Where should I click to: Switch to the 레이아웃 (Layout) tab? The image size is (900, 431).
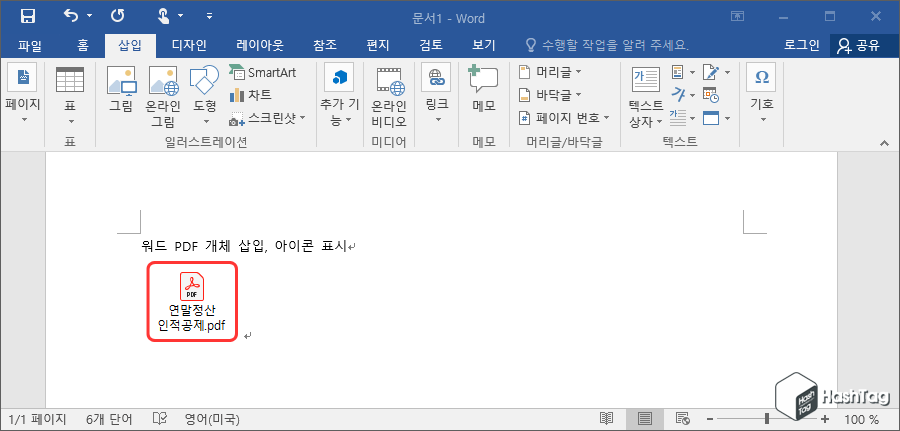click(x=260, y=45)
